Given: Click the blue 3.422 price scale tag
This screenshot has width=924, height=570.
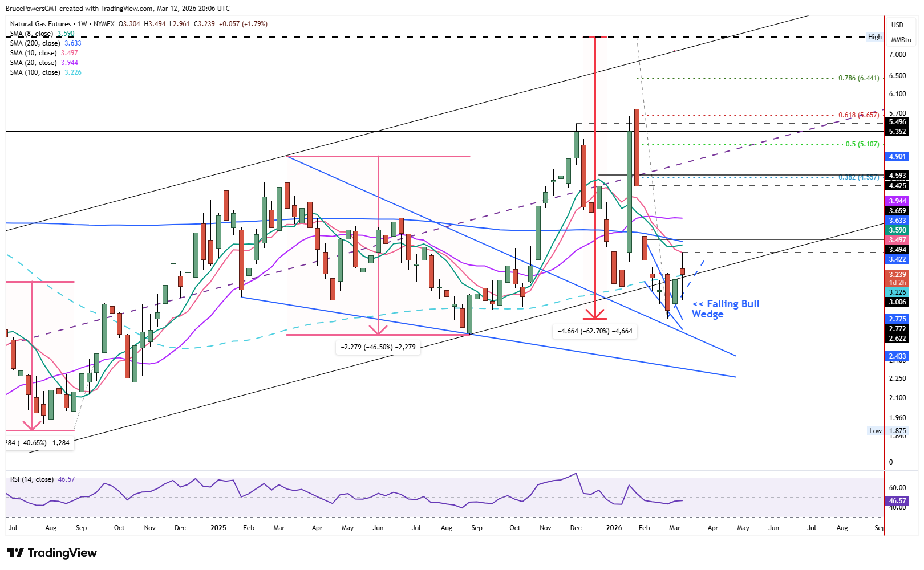Looking at the screenshot, I should (x=897, y=259).
